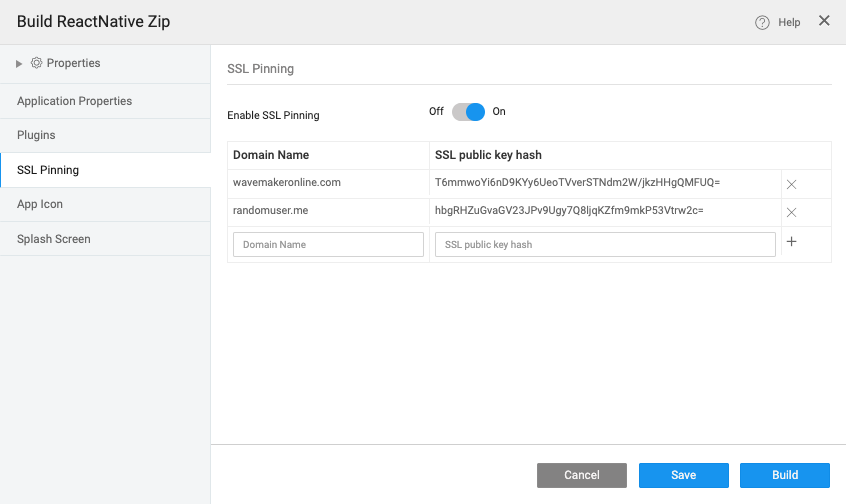Delete the randomuser.me pinning row
This screenshot has width=846, height=504.
point(791,212)
